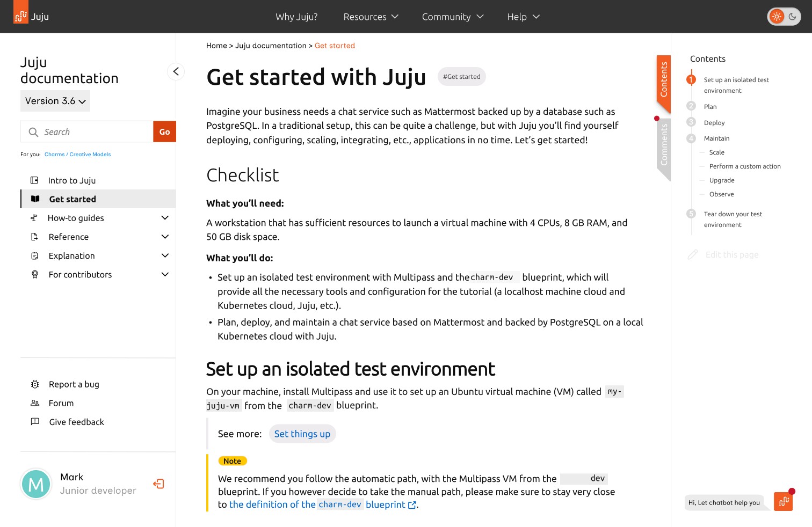812x527 pixels.
Task: Open How-to guides in sidebar
Action: point(76,218)
